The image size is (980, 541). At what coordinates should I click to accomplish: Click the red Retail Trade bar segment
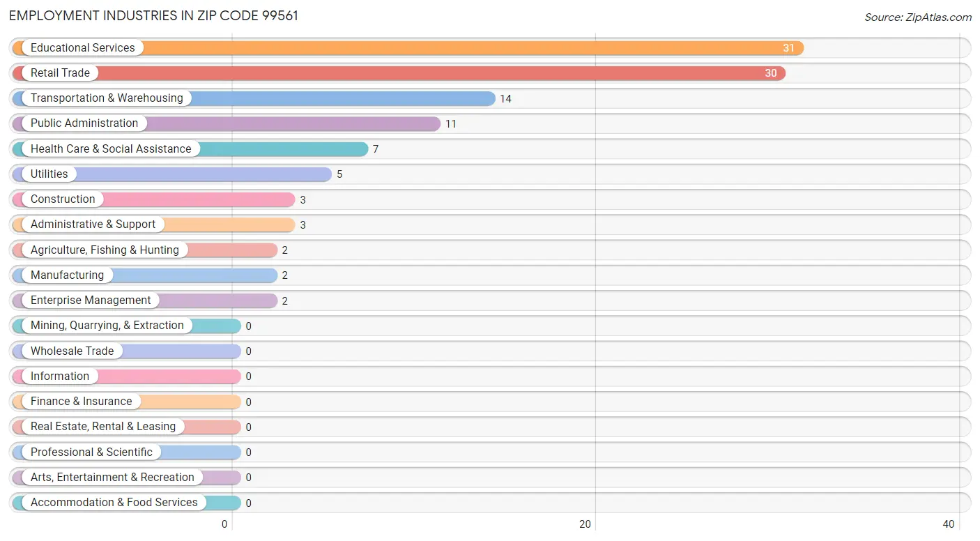(399, 73)
